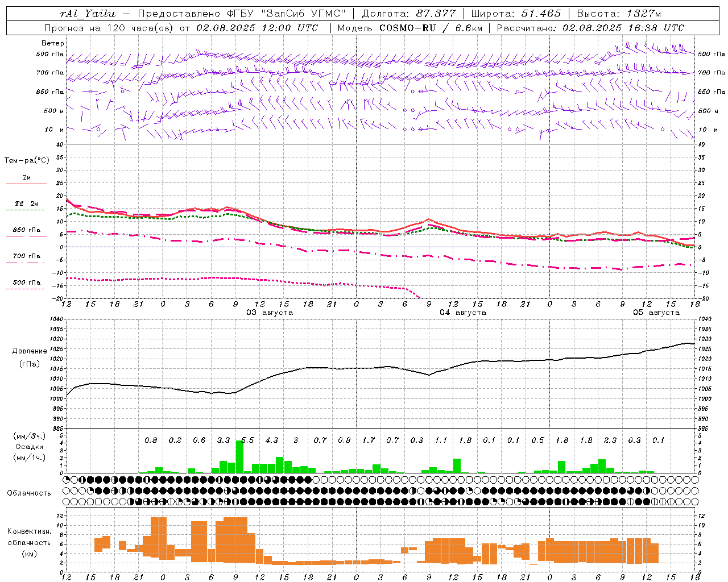Click the Тем-ра(°C) axis title
728x582 pixels.
point(27,161)
